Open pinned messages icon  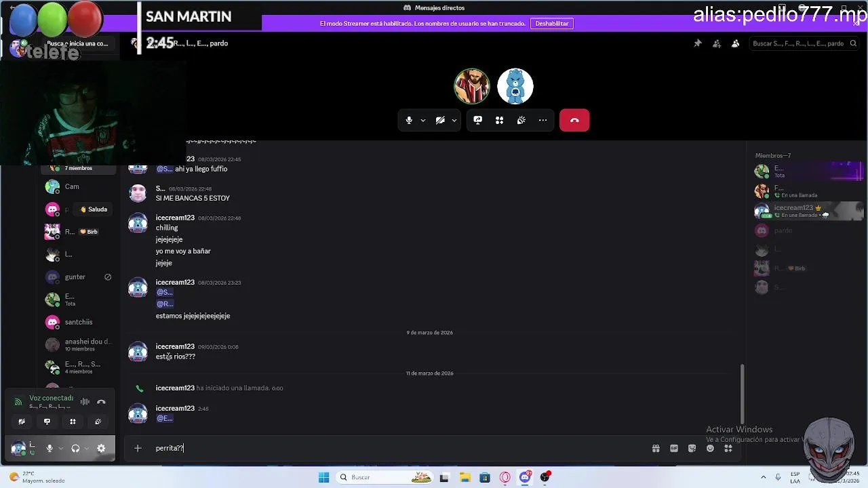coord(697,43)
